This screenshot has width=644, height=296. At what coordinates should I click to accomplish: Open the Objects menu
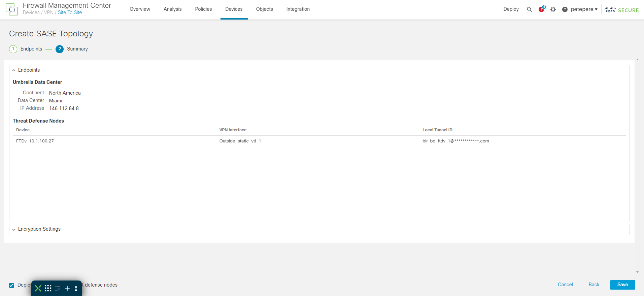tap(265, 9)
